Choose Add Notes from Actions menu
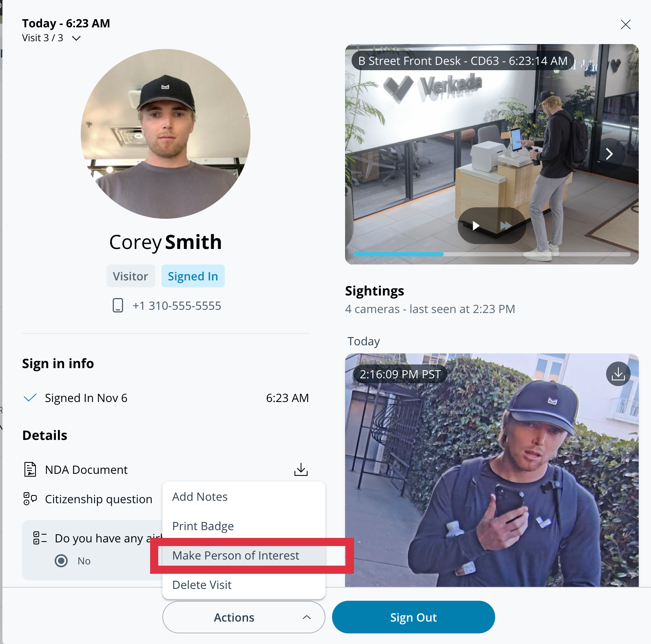Image resolution: width=651 pixels, height=644 pixels. coord(200,497)
